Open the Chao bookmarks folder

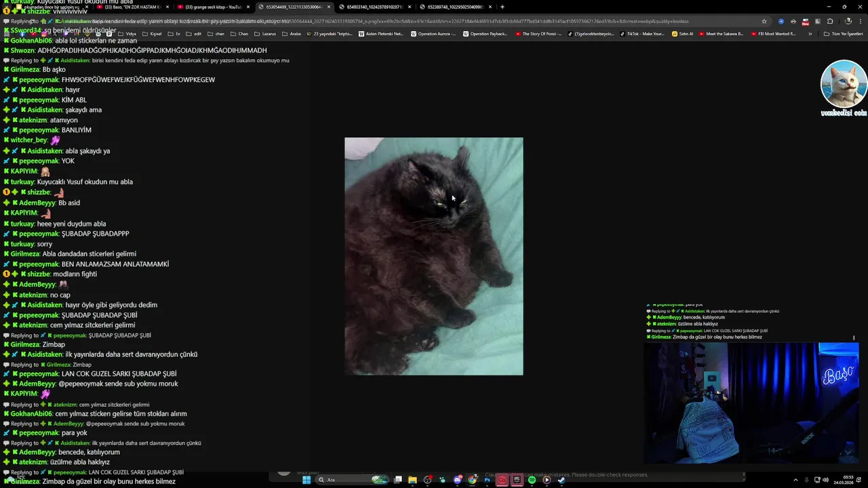[x=239, y=34]
